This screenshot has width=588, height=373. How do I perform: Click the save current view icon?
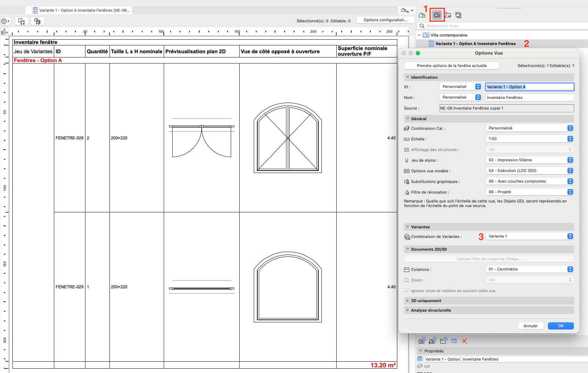[x=422, y=341]
